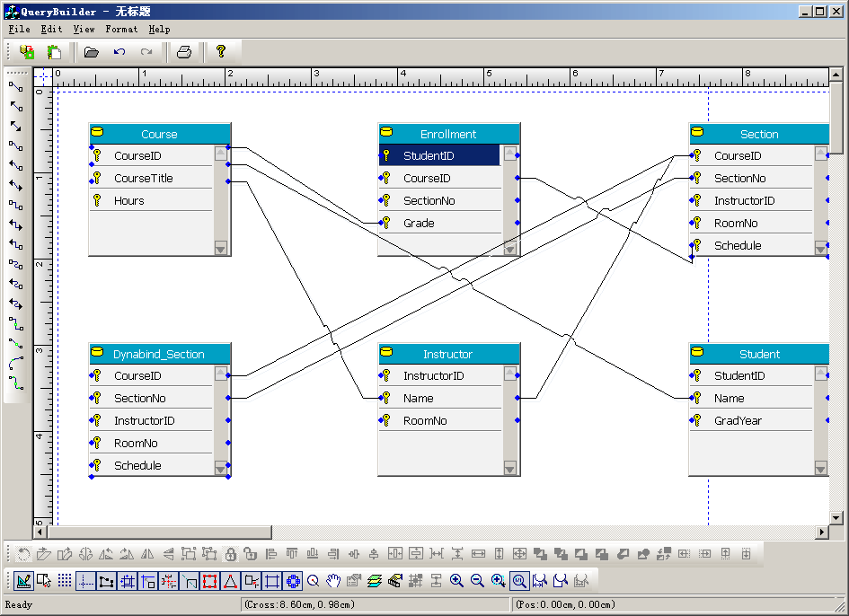
Task: Open the View menu
Action: click(x=84, y=29)
